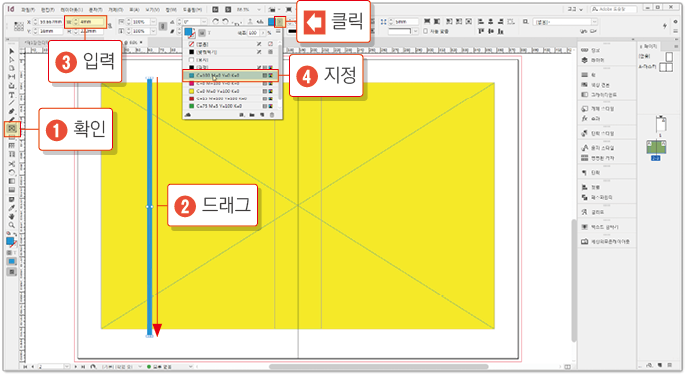Open the Links panel icon
This screenshot has height=375, width=685.
[x=585, y=50]
